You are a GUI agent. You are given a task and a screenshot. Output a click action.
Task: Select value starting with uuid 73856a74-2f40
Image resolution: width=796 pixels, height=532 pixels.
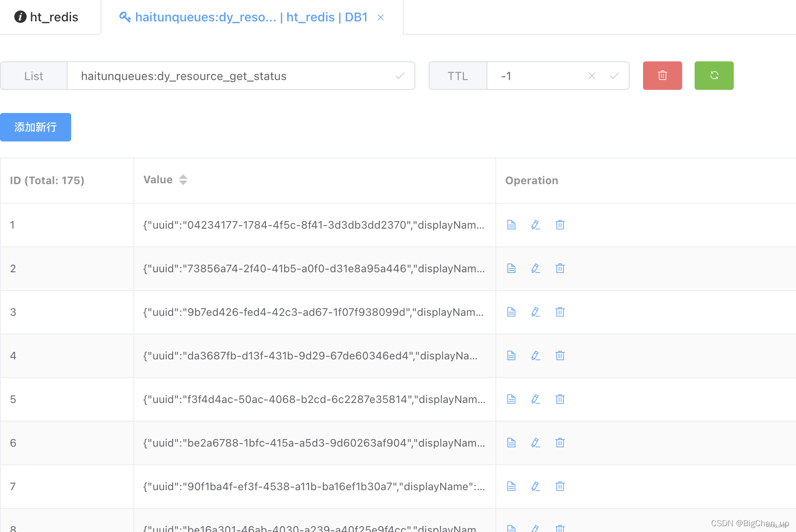pos(314,269)
